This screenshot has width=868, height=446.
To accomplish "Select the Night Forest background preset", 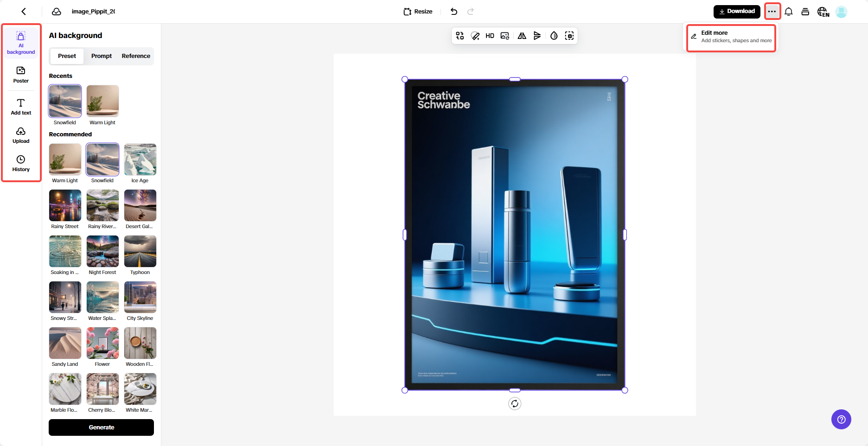I will click(102, 251).
